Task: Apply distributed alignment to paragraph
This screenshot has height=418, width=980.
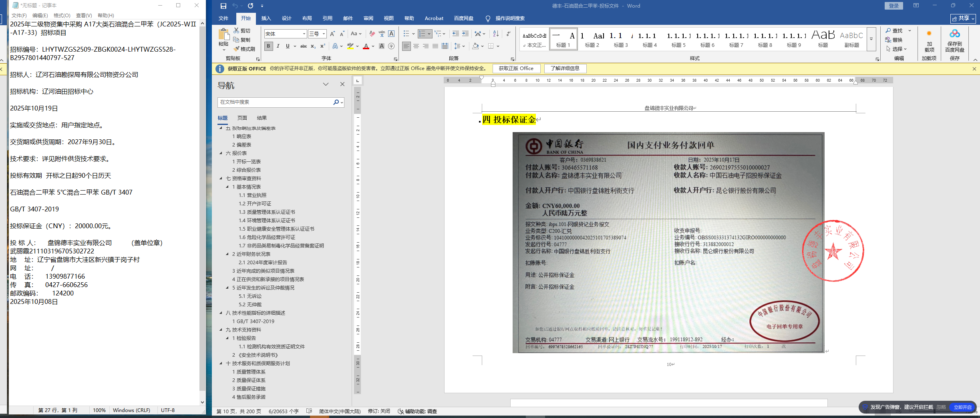Action: [x=445, y=46]
